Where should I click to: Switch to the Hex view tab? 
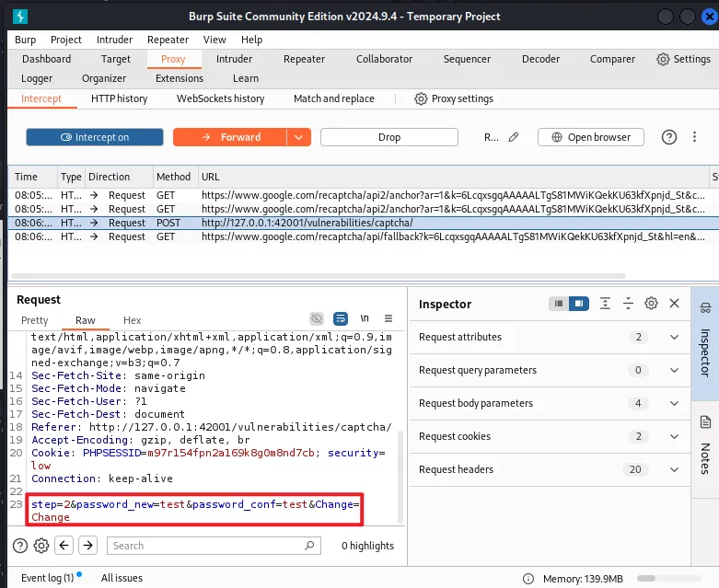(x=132, y=320)
